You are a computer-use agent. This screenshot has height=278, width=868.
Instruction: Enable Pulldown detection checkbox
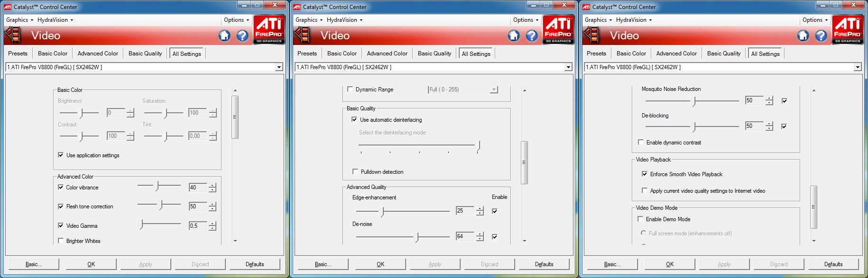click(x=355, y=171)
